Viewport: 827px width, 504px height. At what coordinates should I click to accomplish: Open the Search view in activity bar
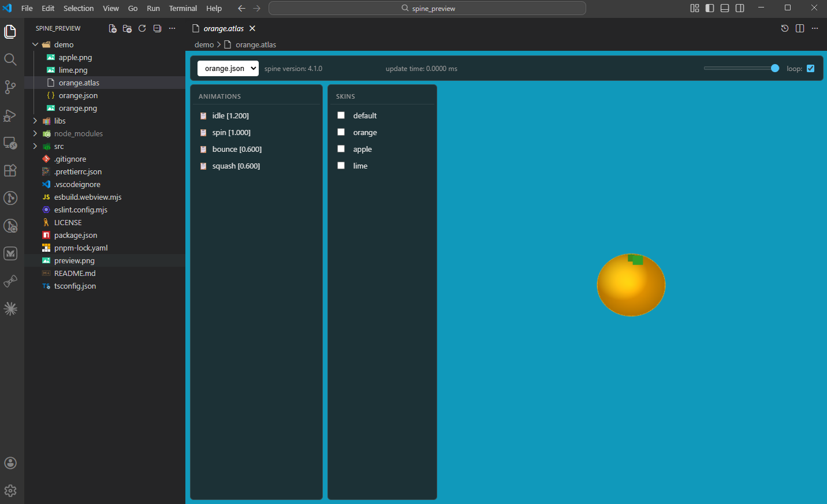tap(10, 59)
